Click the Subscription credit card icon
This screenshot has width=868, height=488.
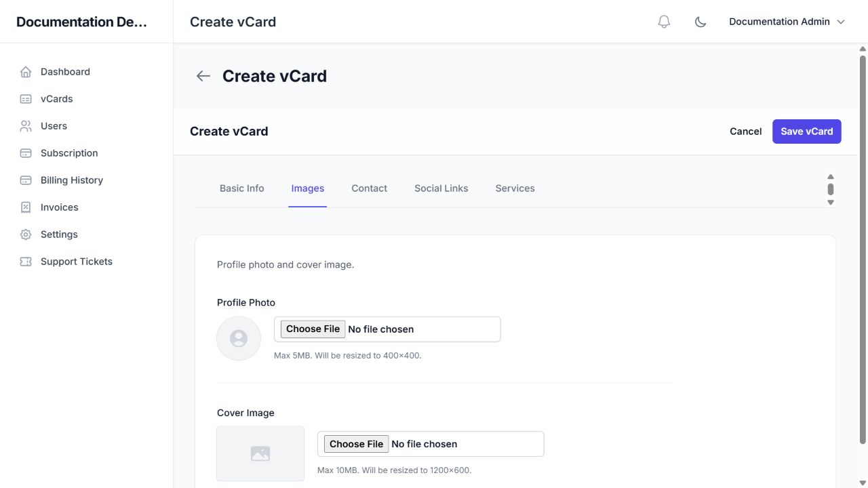(26, 153)
